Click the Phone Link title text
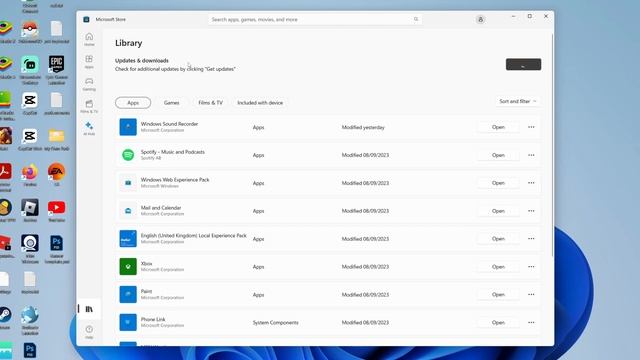 pos(153,320)
